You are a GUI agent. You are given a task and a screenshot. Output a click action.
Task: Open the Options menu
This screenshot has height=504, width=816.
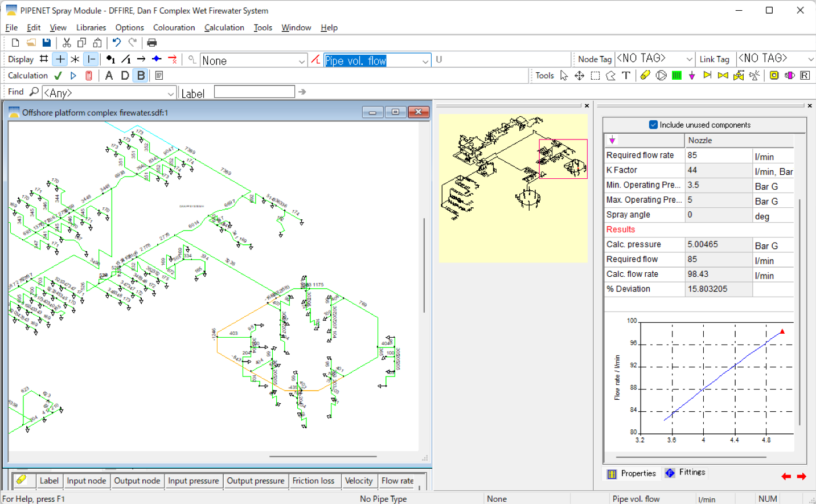[130, 27]
